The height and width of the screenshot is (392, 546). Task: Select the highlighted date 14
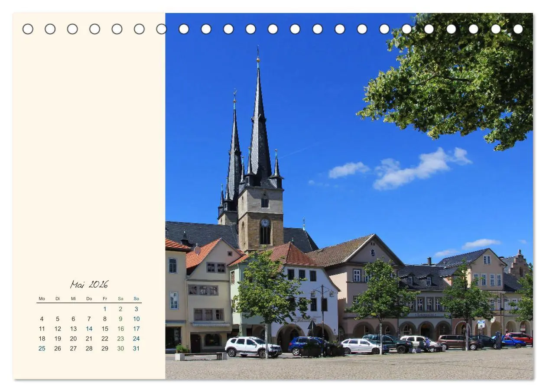(89, 329)
